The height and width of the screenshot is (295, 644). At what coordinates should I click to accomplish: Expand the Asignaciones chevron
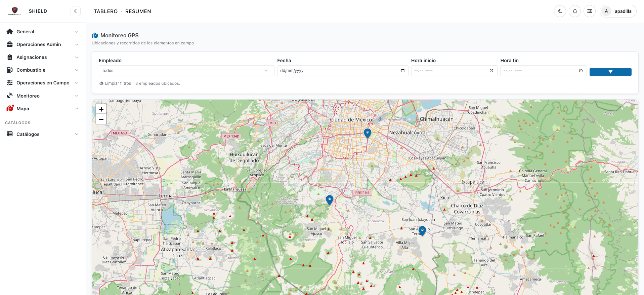[77, 57]
